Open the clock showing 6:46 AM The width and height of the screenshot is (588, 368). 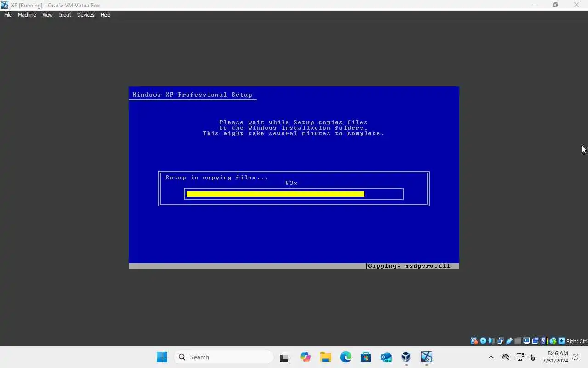point(555,357)
